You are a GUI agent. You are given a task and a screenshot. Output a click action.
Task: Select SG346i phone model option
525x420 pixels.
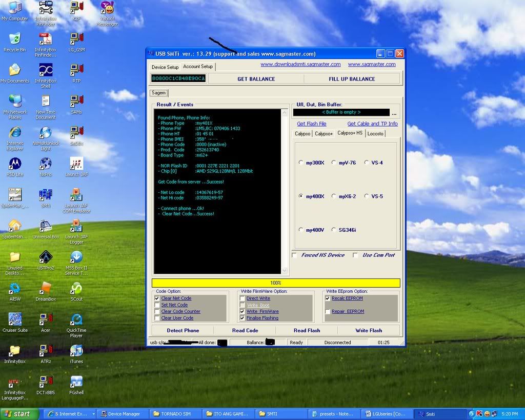tap(333, 230)
